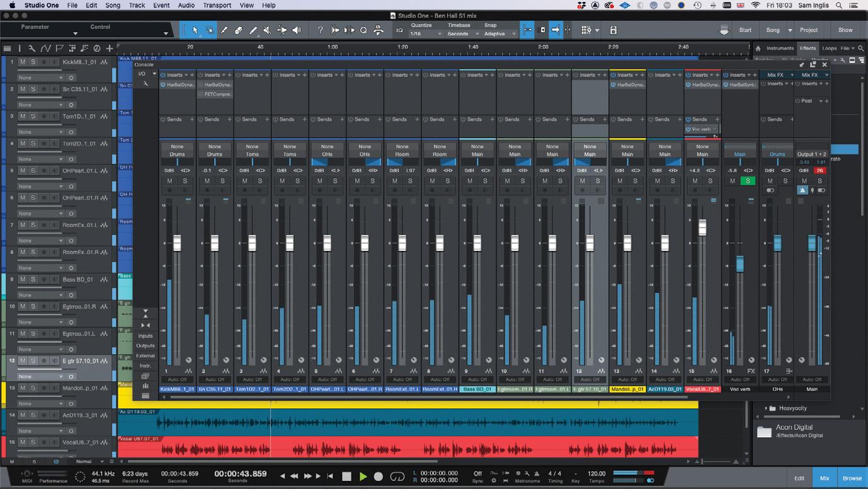This screenshot has height=489, width=868.
Task: Select the Arrow tool in the toolbar
Action: pyautogui.click(x=195, y=30)
